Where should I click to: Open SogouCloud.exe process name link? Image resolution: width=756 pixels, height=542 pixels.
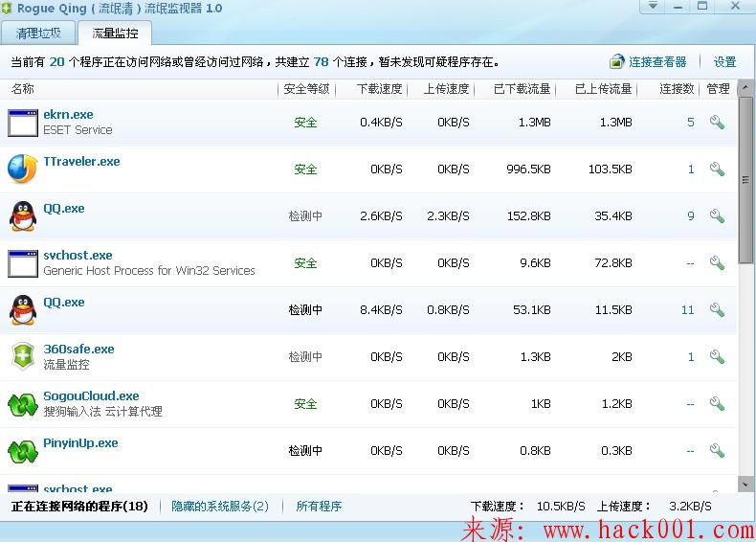coord(91,395)
